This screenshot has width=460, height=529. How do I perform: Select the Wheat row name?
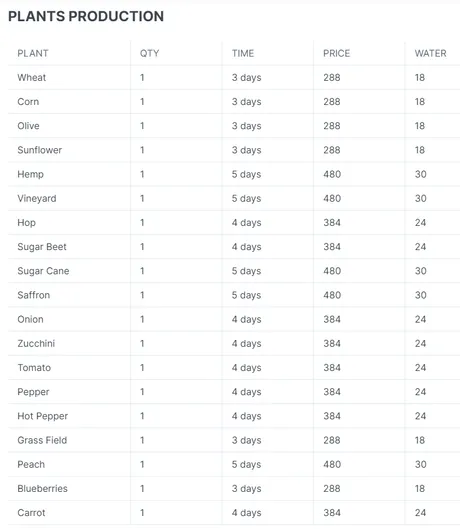tap(31, 78)
